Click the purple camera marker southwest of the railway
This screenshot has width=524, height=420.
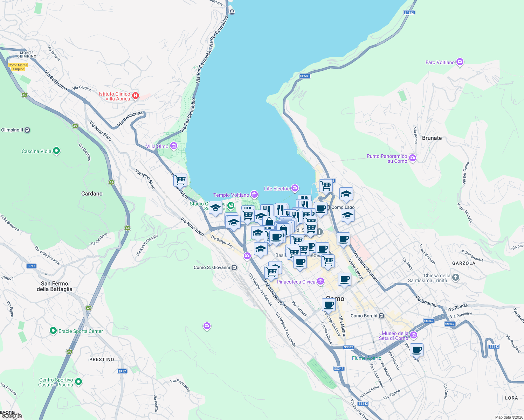click(x=207, y=326)
